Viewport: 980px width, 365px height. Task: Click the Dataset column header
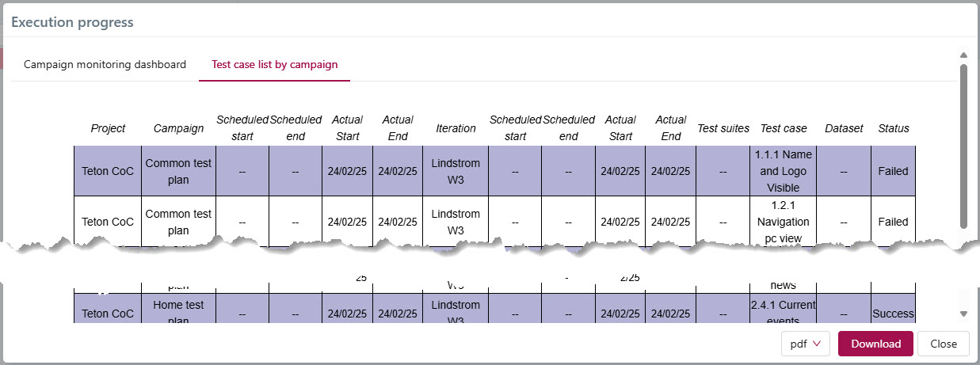844,128
